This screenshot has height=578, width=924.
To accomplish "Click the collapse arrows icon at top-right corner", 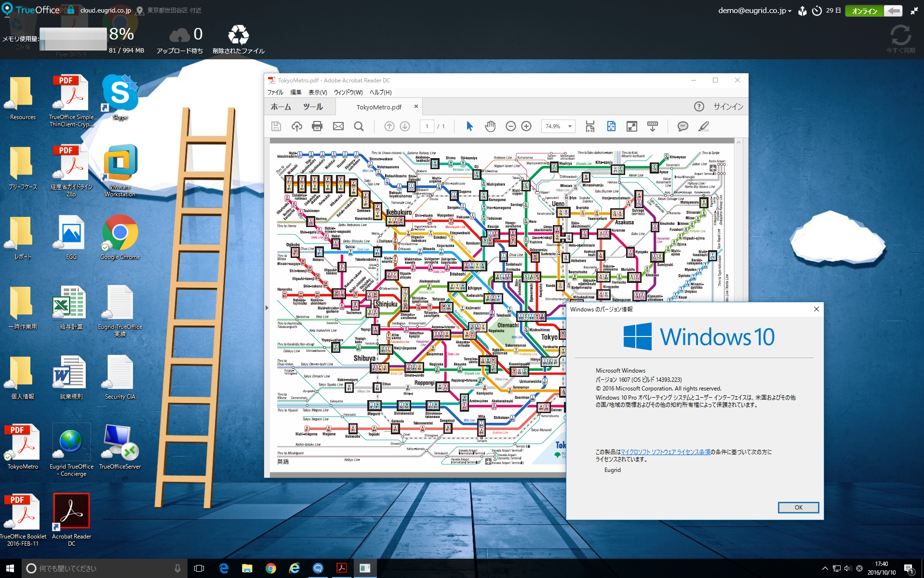I will coord(914,11).
